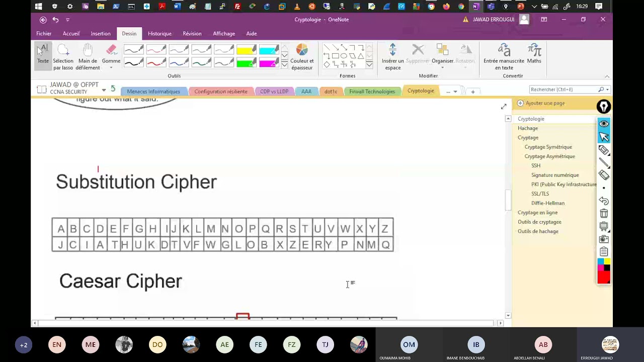Screen dimensions: 644x362
Task: Convert with Entrée manuscrite en texte
Action: coord(504,57)
